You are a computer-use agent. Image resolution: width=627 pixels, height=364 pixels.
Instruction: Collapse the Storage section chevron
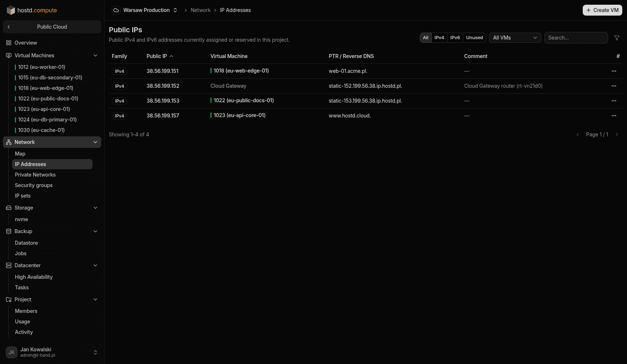tap(95, 208)
